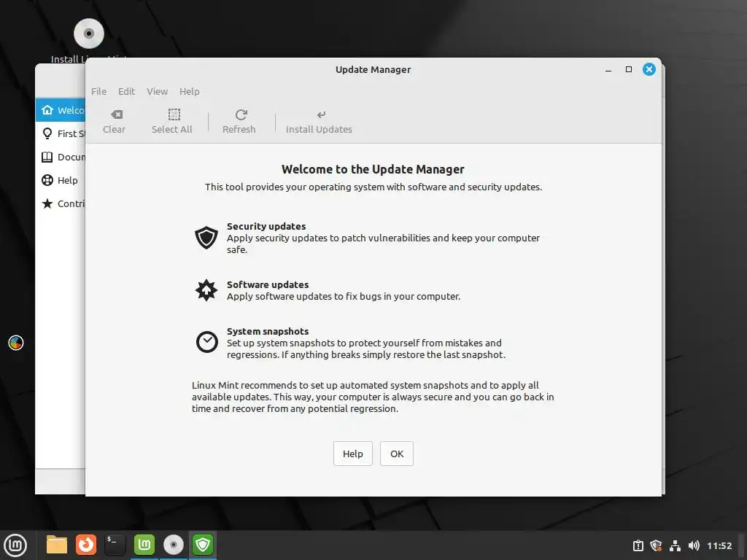Click the Update Manager shield taskbar item
747x560 pixels.
click(x=203, y=545)
